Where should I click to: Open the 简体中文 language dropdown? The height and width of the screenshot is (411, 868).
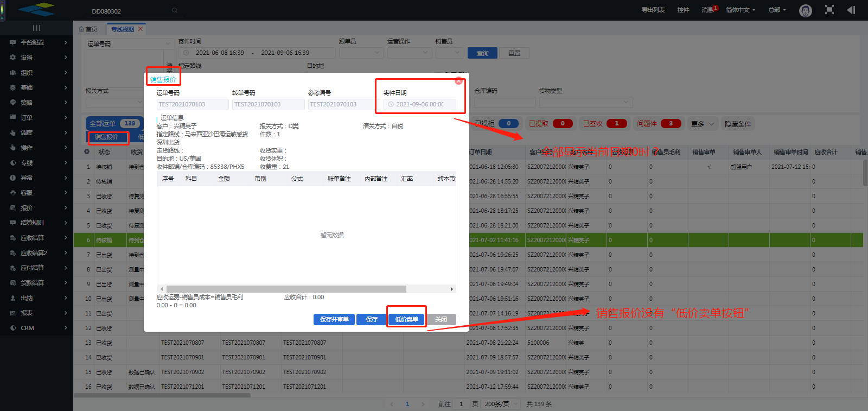[x=740, y=10]
